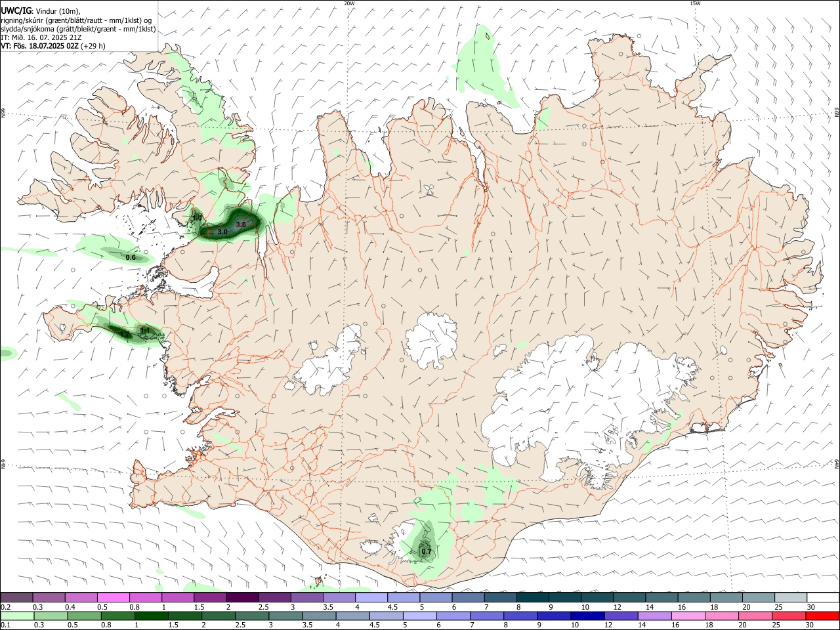
Task: Click the 15W longitude label
Action: [695, 3]
